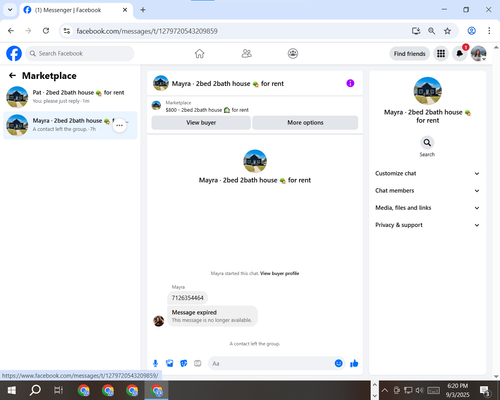
Task: Click the chat header house avatar
Action: 161,83
